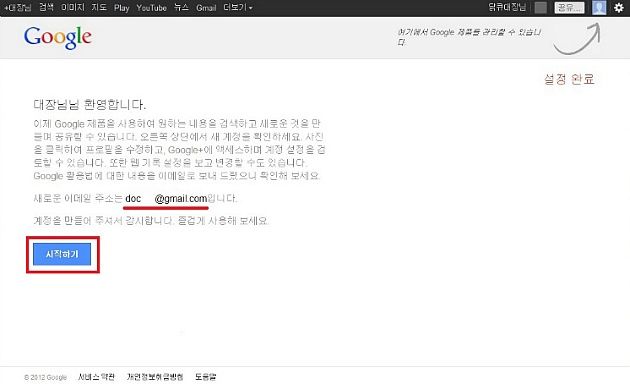The height and width of the screenshot is (384, 630).
Task: Open Gmail in the top bar
Action: click(206, 8)
